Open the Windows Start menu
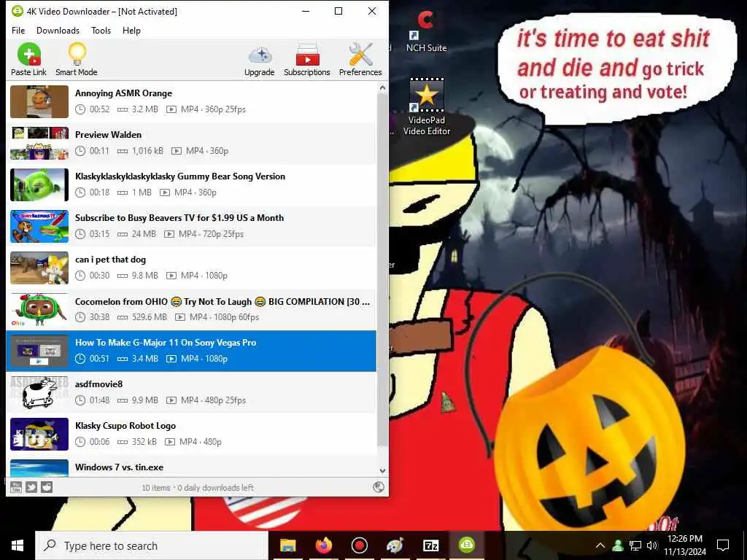The width and height of the screenshot is (747, 560). (18, 545)
